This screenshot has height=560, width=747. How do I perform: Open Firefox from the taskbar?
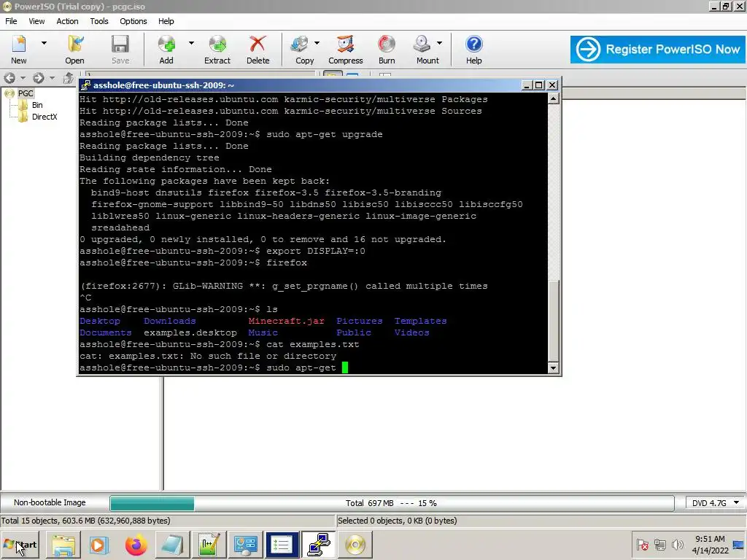pos(136,545)
